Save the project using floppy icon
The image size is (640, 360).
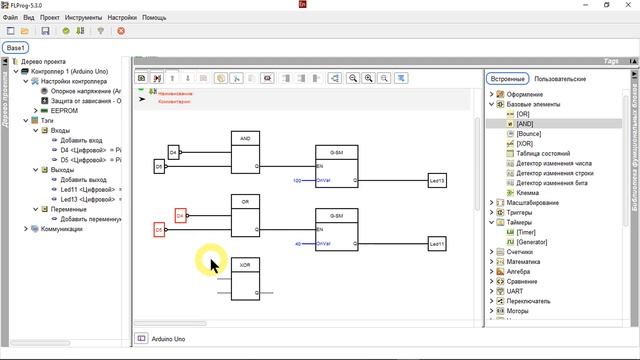coord(45,31)
